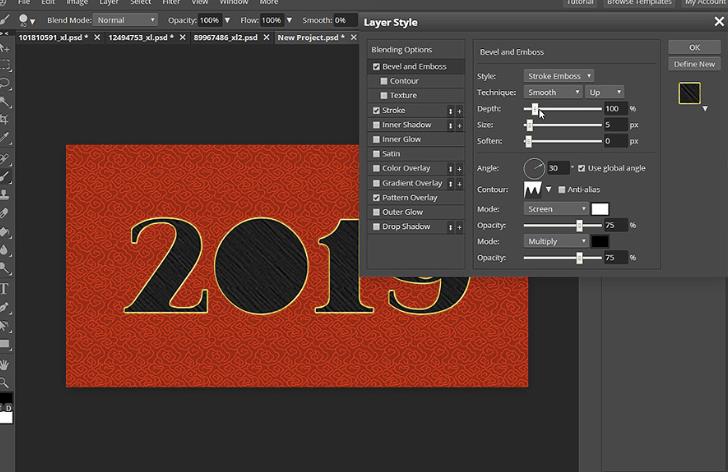Open the Filter menu
728x472 pixels.
pos(171,3)
